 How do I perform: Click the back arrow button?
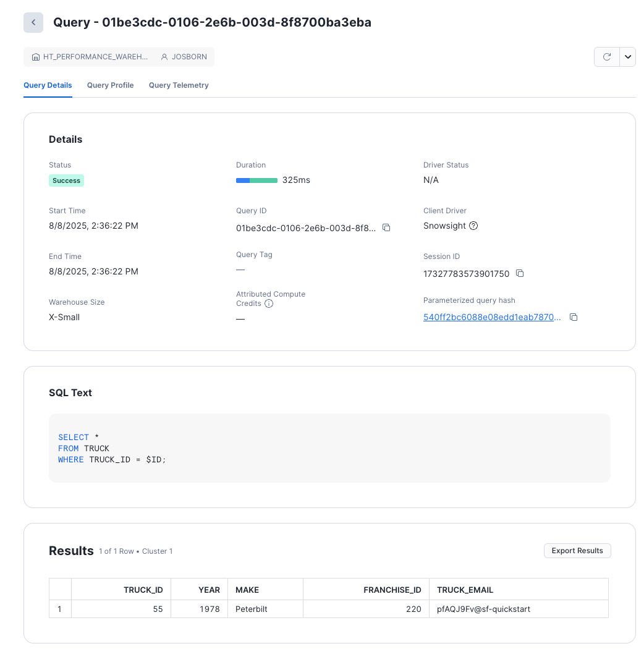pyautogui.click(x=33, y=23)
